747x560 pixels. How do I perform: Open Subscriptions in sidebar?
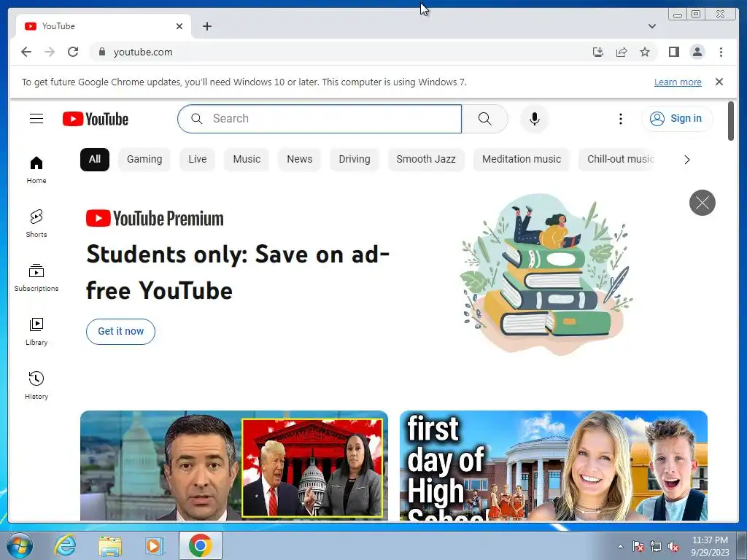[36, 278]
